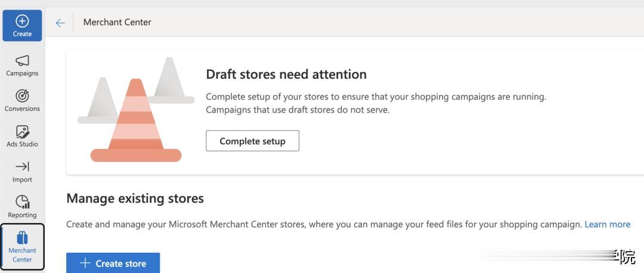Click the Draft stores need attention heading

coord(286,75)
